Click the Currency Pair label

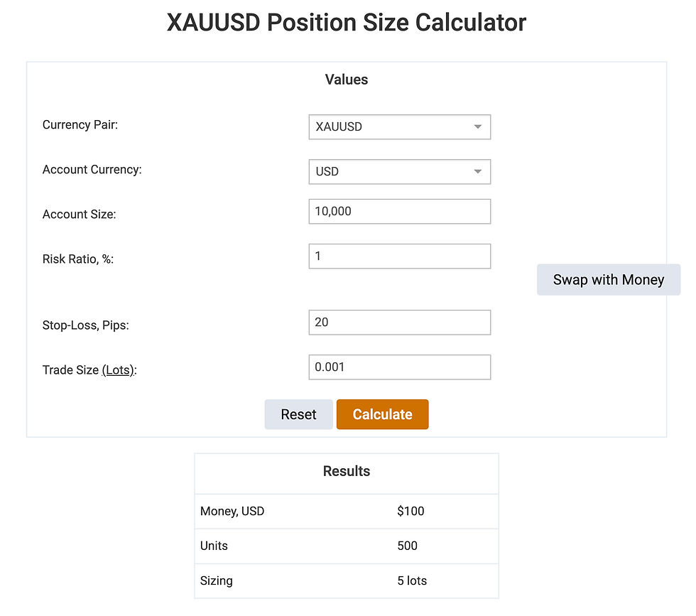click(80, 124)
